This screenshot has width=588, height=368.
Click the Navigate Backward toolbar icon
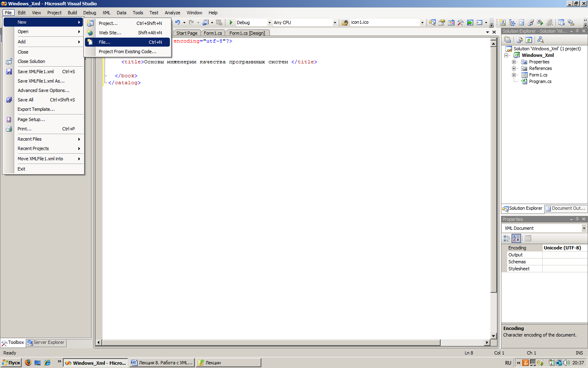click(x=205, y=22)
